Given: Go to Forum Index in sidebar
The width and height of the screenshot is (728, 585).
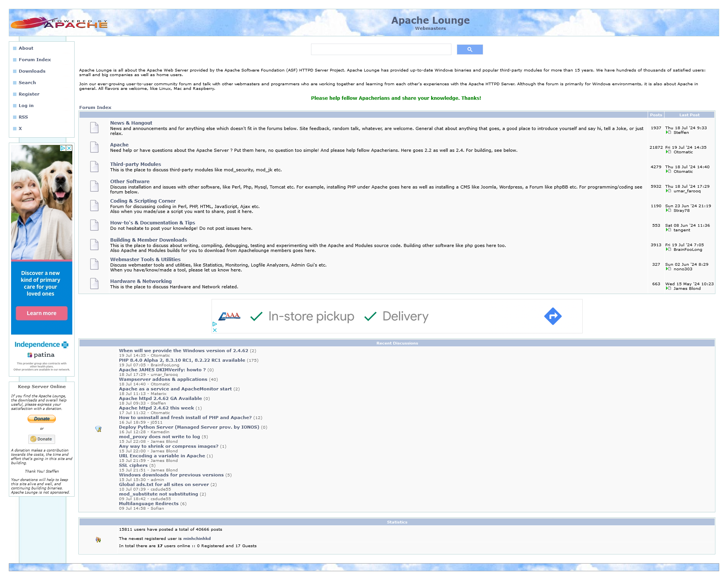Looking at the screenshot, I should tap(35, 60).
